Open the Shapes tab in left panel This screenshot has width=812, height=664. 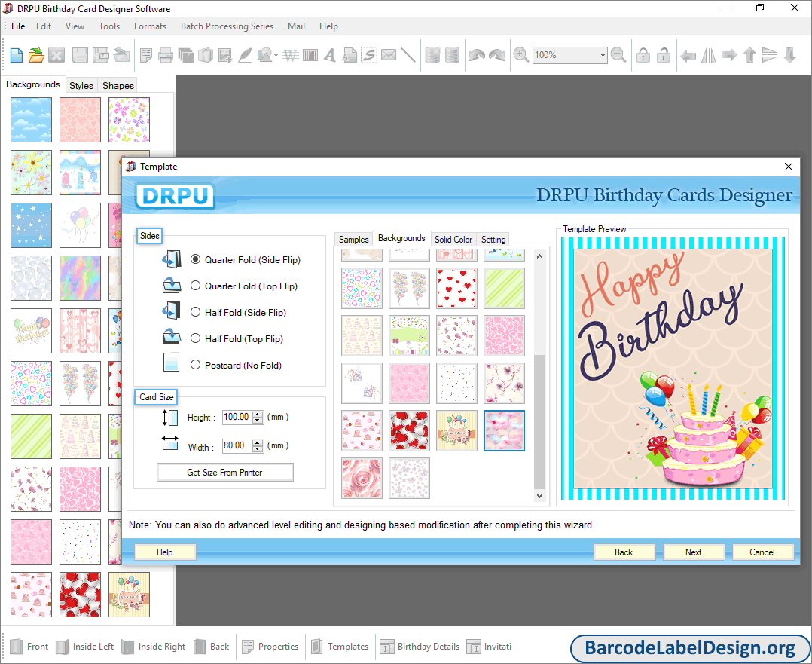pos(118,85)
